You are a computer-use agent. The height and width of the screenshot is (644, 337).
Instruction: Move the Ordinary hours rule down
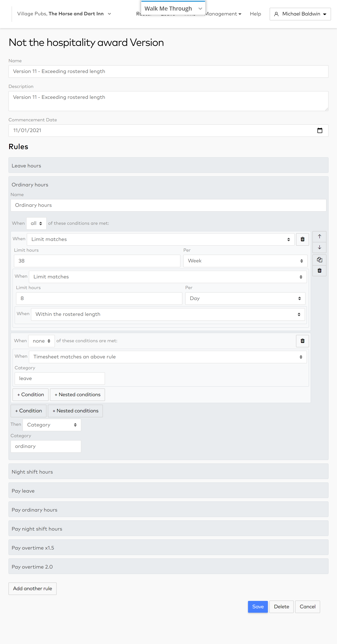click(319, 247)
